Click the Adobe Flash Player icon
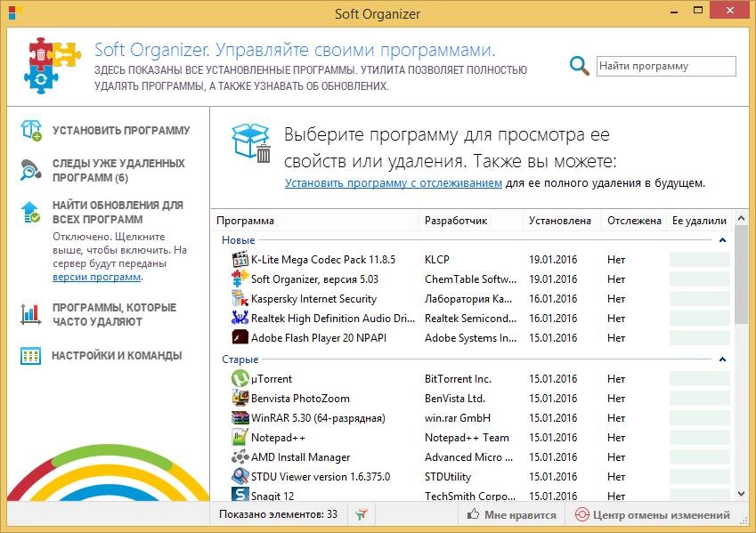The image size is (756, 533). [x=240, y=338]
